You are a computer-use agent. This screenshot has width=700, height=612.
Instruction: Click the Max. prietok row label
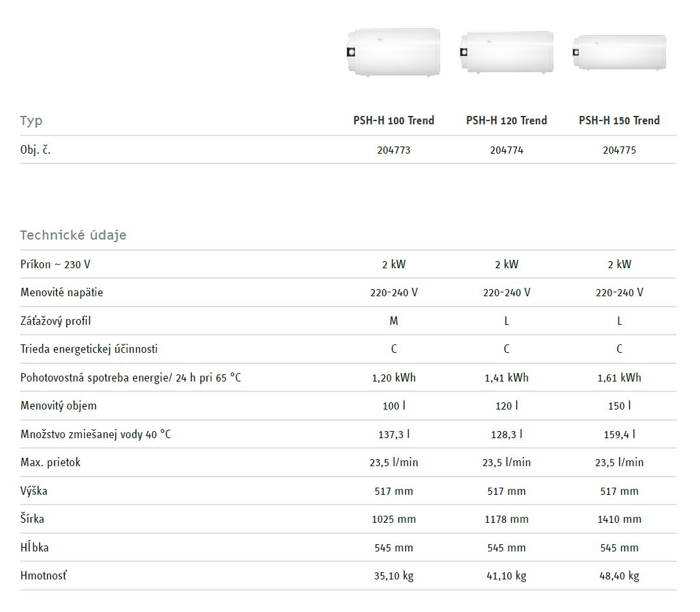(x=50, y=462)
